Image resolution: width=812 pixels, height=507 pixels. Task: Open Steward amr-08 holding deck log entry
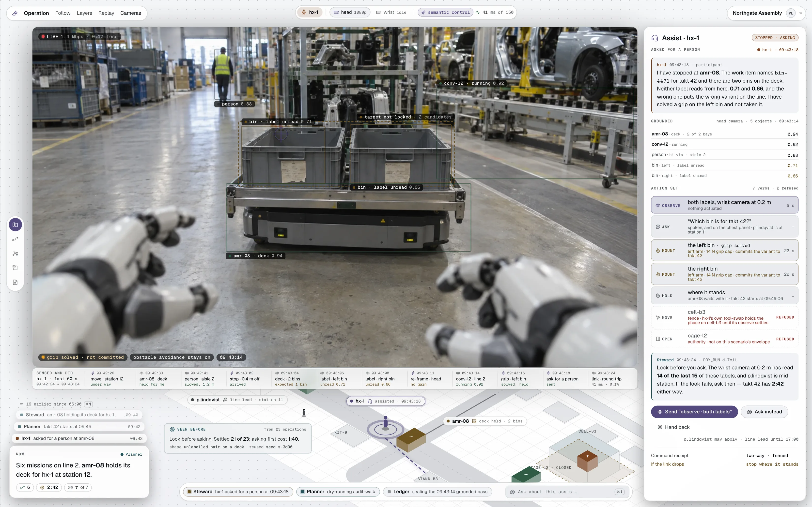[79, 415]
